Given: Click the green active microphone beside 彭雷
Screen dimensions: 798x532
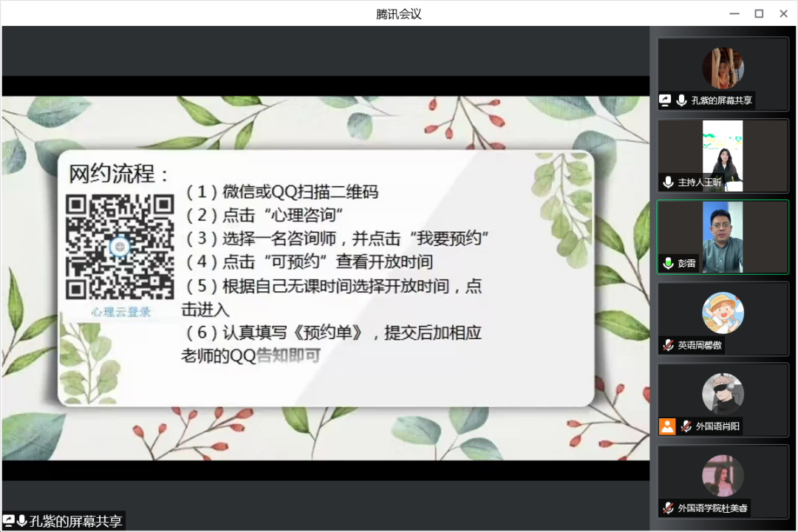Looking at the screenshot, I should tap(668, 263).
